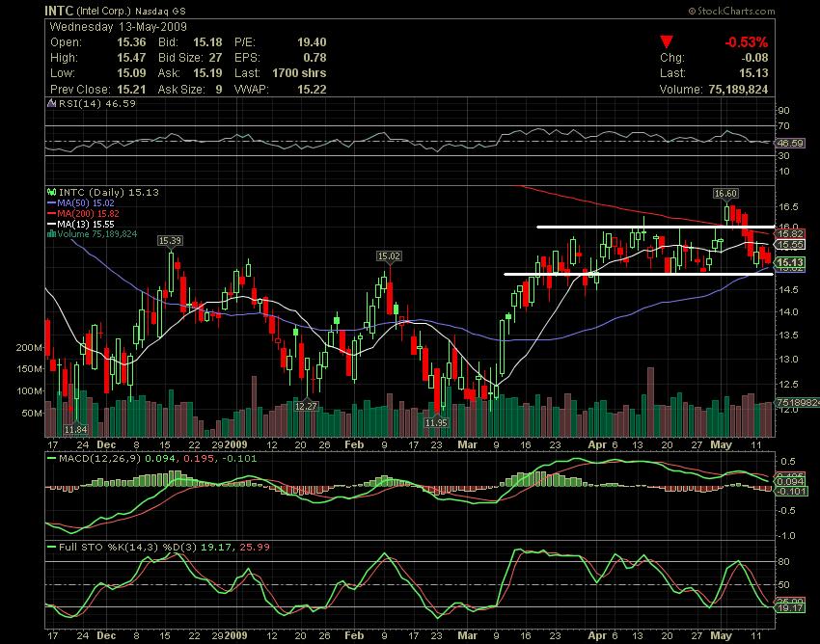Click the VWAP value 15.22

(312, 90)
